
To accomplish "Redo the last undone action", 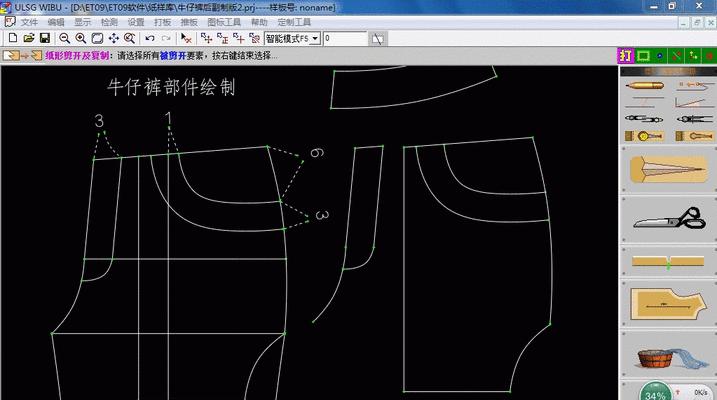I will 166,38.
